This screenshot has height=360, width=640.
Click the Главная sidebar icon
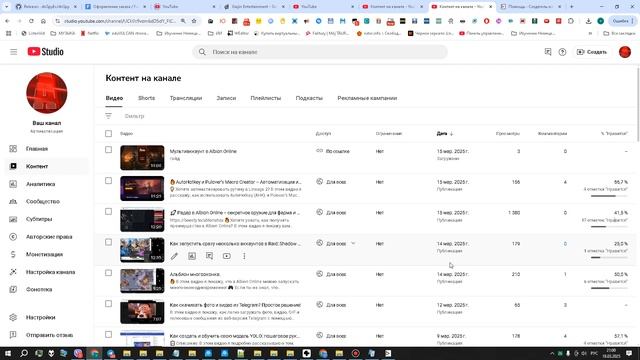(13, 149)
